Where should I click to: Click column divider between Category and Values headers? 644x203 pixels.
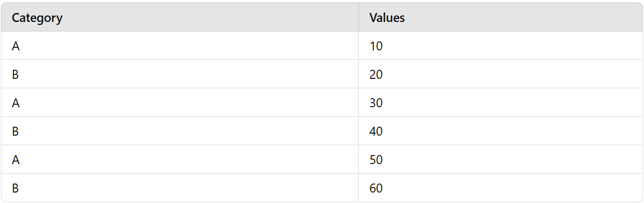[358, 17]
